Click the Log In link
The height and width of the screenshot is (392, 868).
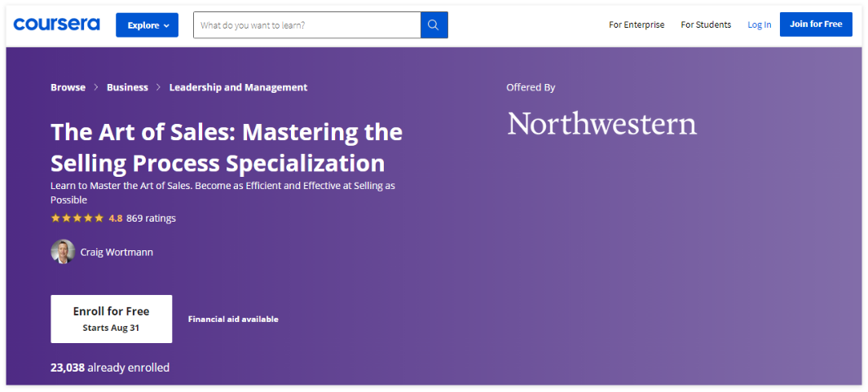pos(759,24)
